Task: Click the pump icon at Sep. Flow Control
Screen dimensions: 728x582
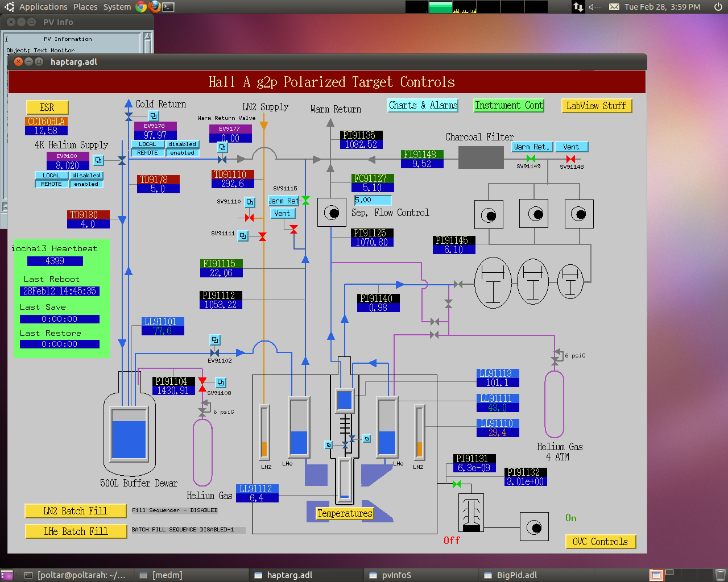Action: (x=332, y=213)
